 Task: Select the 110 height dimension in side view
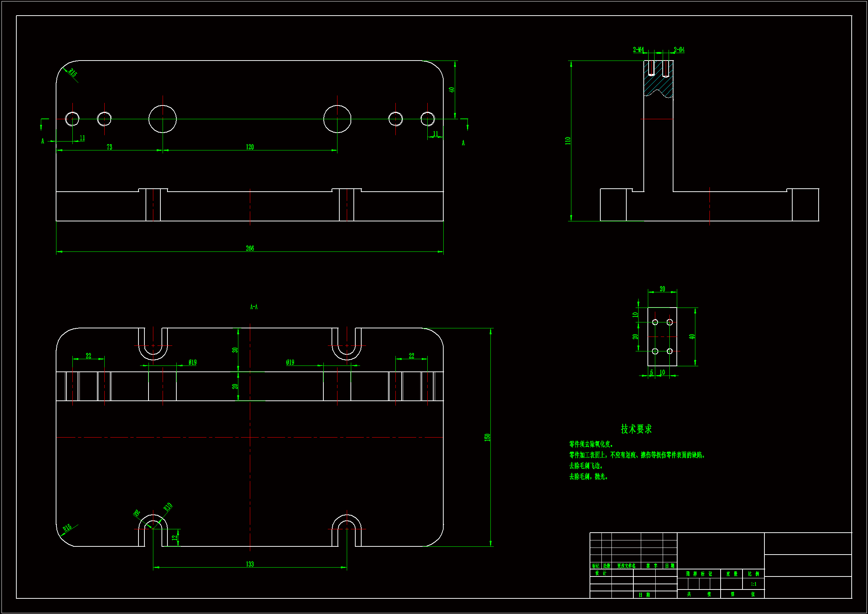tap(567, 141)
